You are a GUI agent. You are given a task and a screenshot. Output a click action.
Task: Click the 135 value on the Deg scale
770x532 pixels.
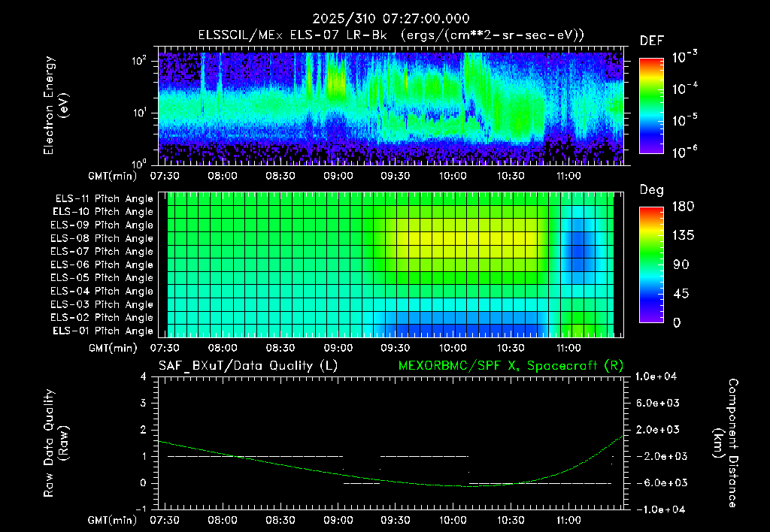tap(683, 236)
